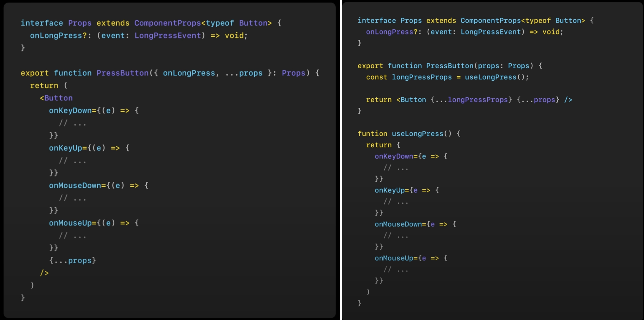Screen dimensions: 644x320
Task: Click 'onLongPress?:' type line in right code panel
Action: coord(465,32)
